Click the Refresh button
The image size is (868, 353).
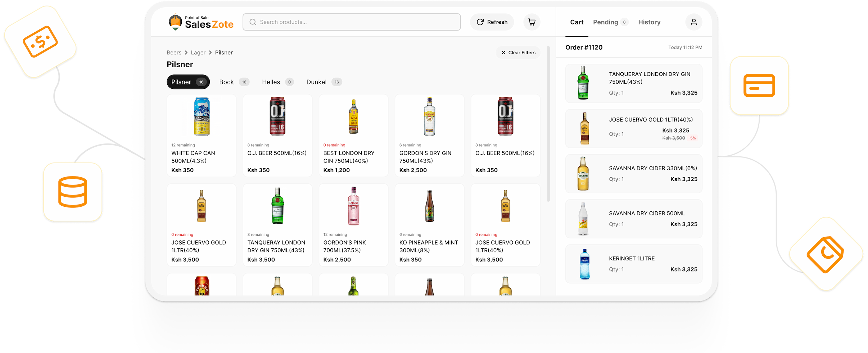click(492, 22)
